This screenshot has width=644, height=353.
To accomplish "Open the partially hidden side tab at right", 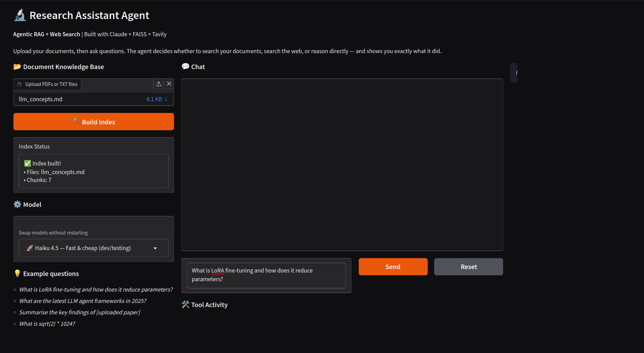I will tap(514, 73).
